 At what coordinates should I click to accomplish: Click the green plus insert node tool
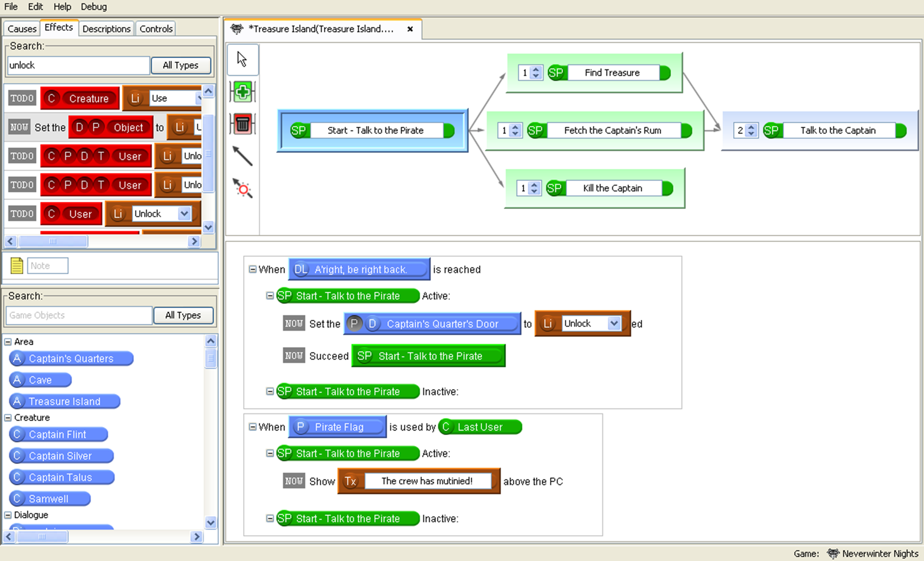click(x=242, y=92)
